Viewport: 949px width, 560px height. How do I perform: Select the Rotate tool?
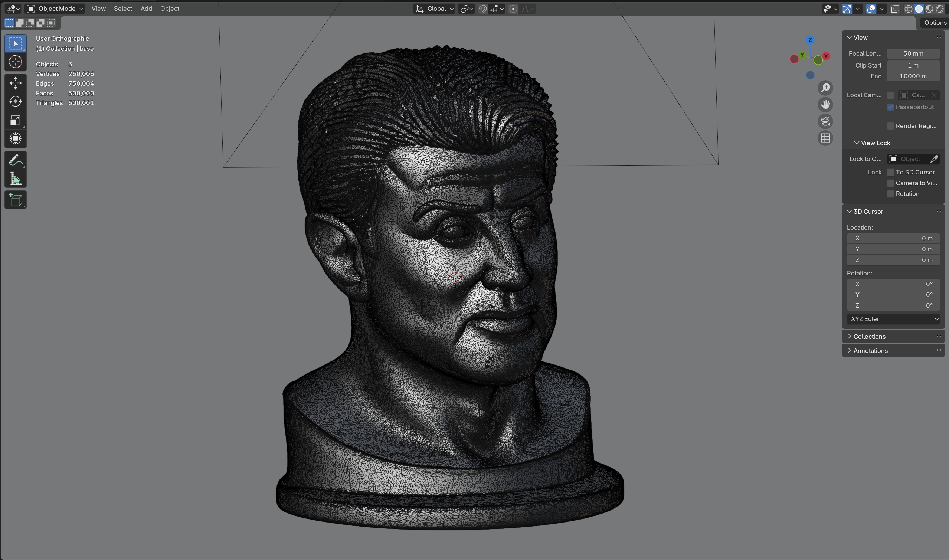(x=16, y=102)
